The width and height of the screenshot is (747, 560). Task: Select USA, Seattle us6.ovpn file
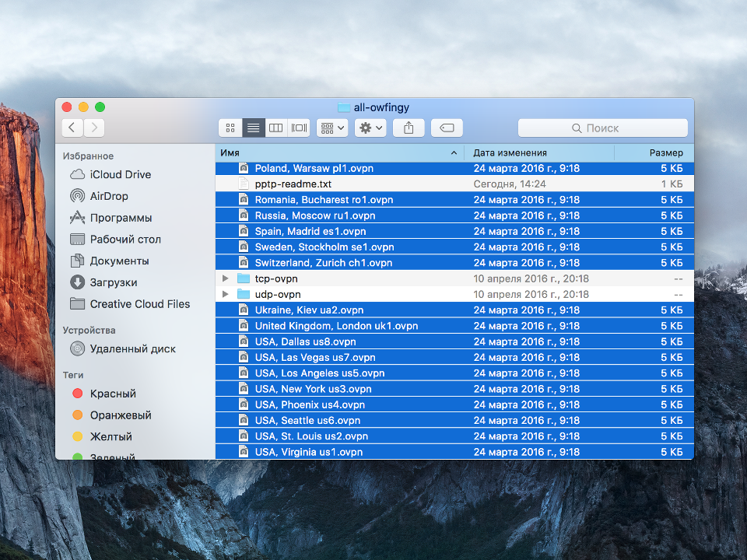(x=454, y=420)
